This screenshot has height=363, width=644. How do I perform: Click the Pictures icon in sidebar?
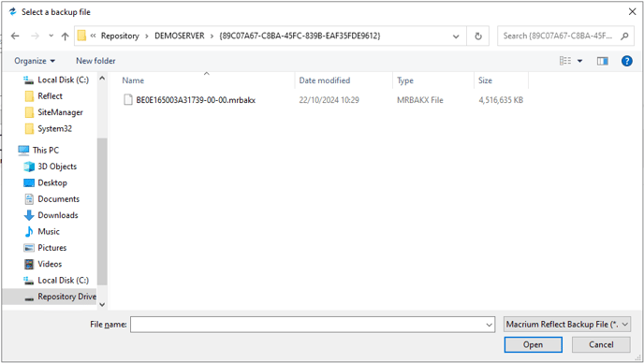[29, 248]
